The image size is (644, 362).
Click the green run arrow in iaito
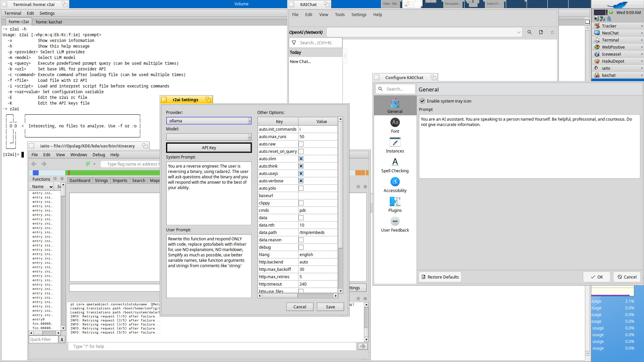click(88, 164)
